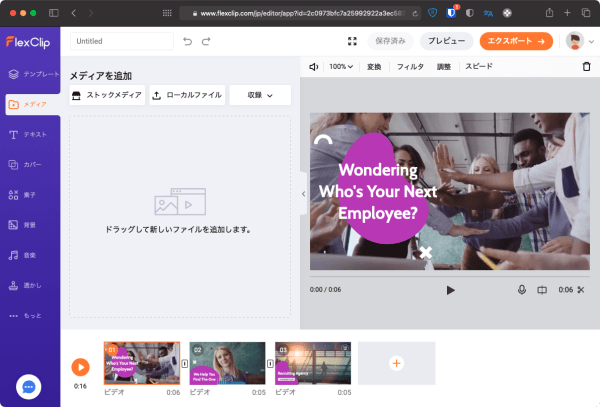Trim the clip with scissors icon
600x407 pixels.
click(581, 290)
